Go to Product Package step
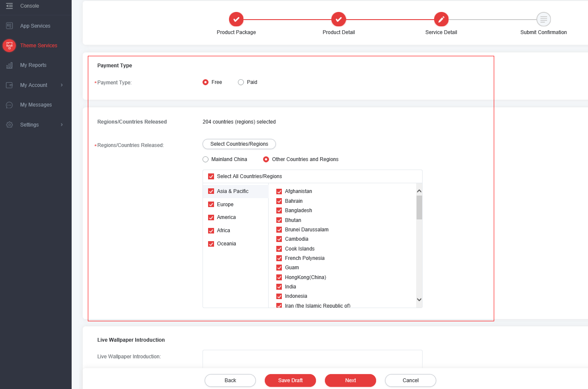This screenshot has width=588, height=389. click(236, 19)
